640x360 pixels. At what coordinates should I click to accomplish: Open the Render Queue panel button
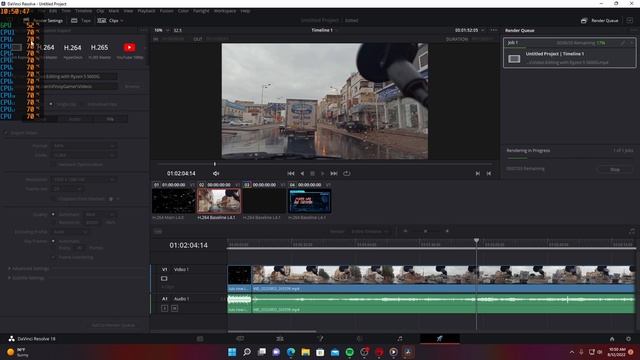click(x=599, y=20)
